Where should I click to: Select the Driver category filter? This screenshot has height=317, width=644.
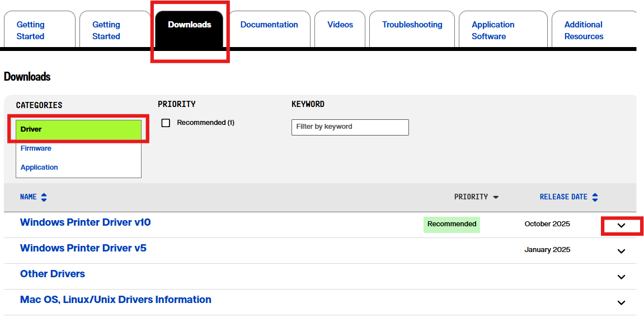pos(78,129)
